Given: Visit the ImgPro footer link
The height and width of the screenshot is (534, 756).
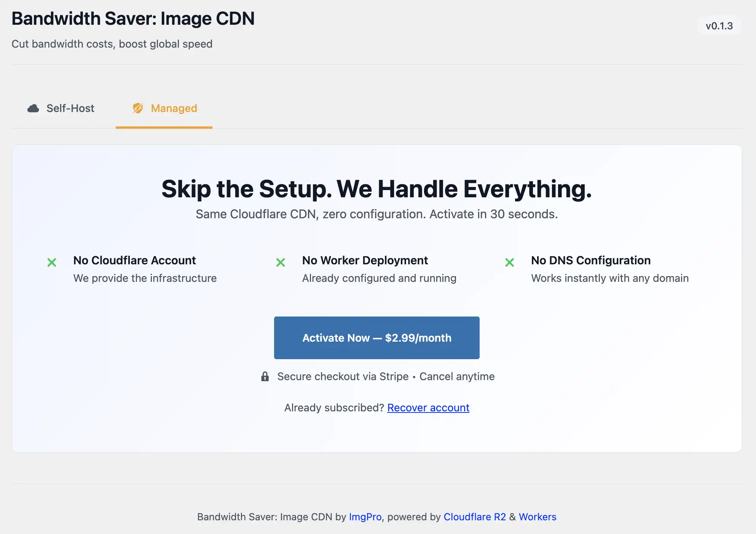Looking at the screenshot, I should tap(365, 517).
